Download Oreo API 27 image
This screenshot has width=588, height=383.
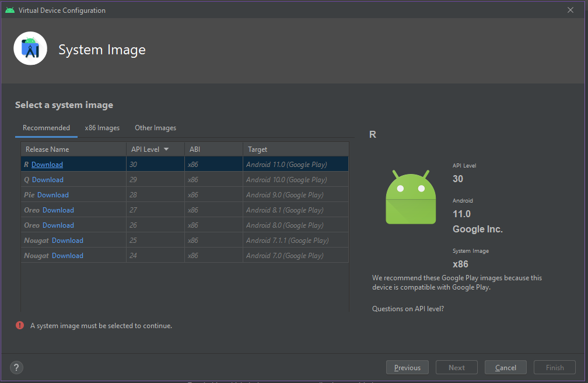tap(58, 210)
